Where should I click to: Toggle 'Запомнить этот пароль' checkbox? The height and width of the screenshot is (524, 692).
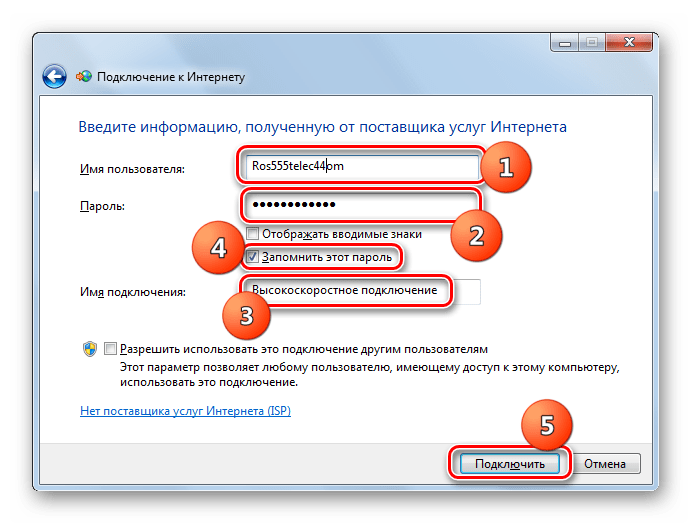point(252,256)
